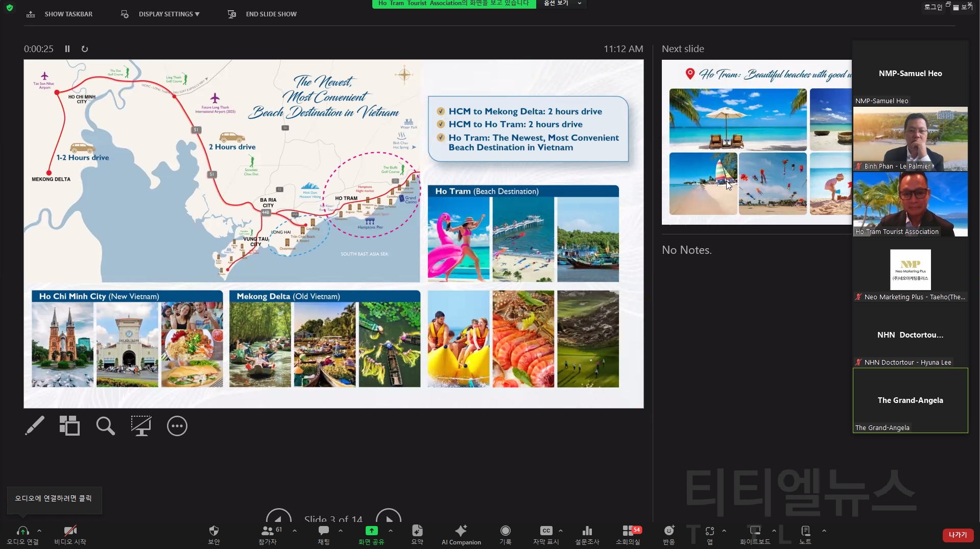Open the meeting summary (요약) icon

417,531
